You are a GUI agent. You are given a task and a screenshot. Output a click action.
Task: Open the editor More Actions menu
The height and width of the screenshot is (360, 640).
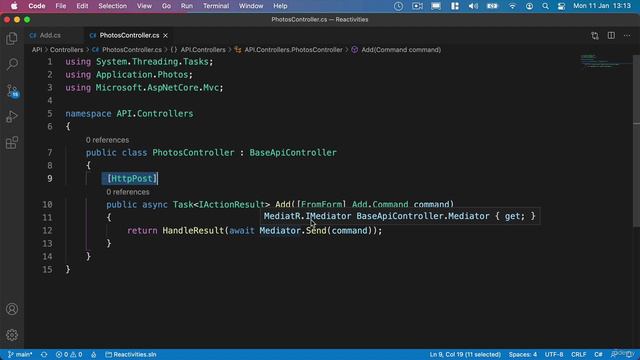coord(627,36)
